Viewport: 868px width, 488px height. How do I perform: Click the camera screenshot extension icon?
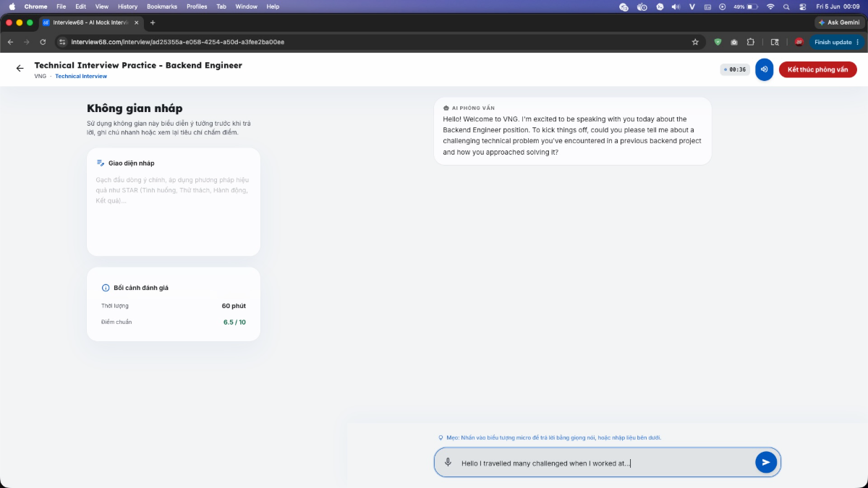tap(734, 42)
